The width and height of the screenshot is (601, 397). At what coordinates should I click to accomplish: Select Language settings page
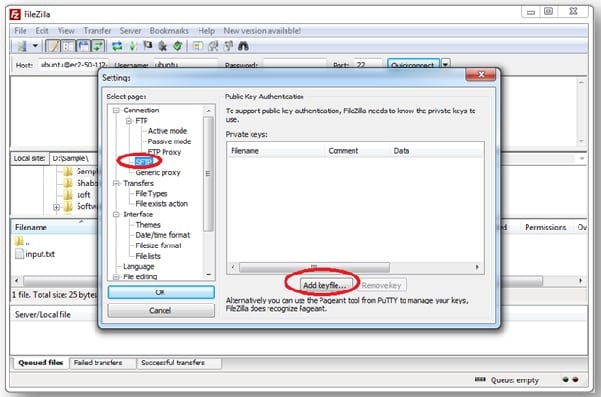138,266
